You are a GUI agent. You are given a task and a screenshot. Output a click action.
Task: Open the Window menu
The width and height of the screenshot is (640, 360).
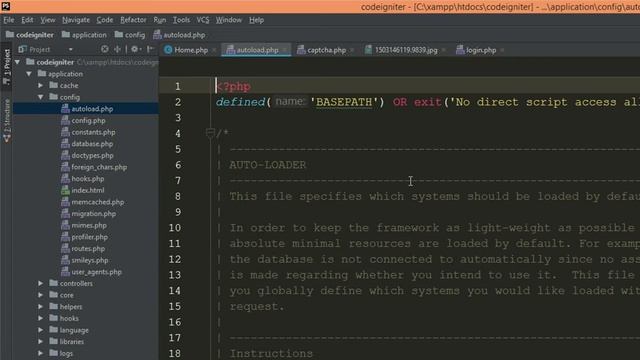click(229, 20)
